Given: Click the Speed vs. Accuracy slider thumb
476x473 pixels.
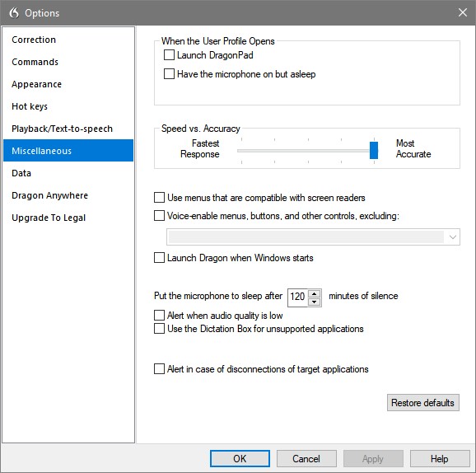Looking at the screenshot, I should 374,150.
